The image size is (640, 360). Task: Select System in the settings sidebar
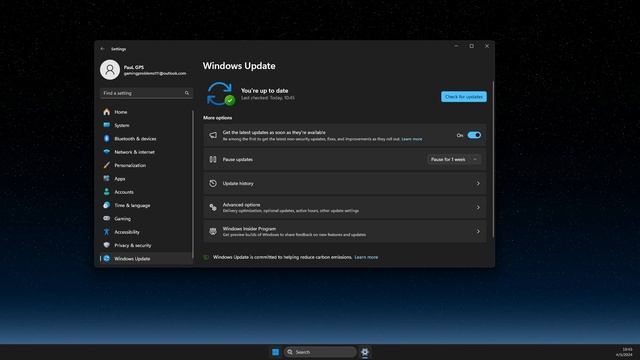pos(146,125)
